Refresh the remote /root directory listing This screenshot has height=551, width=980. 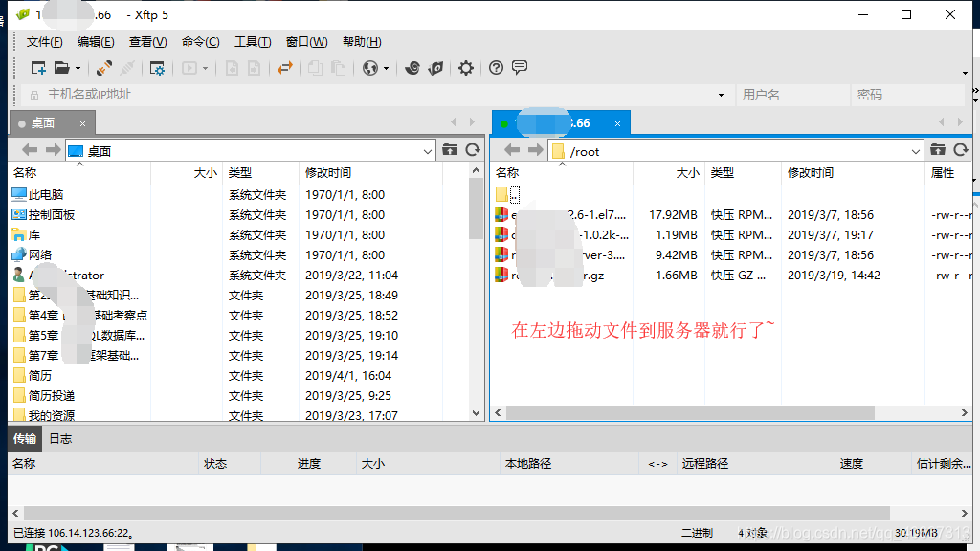point(960,149)
